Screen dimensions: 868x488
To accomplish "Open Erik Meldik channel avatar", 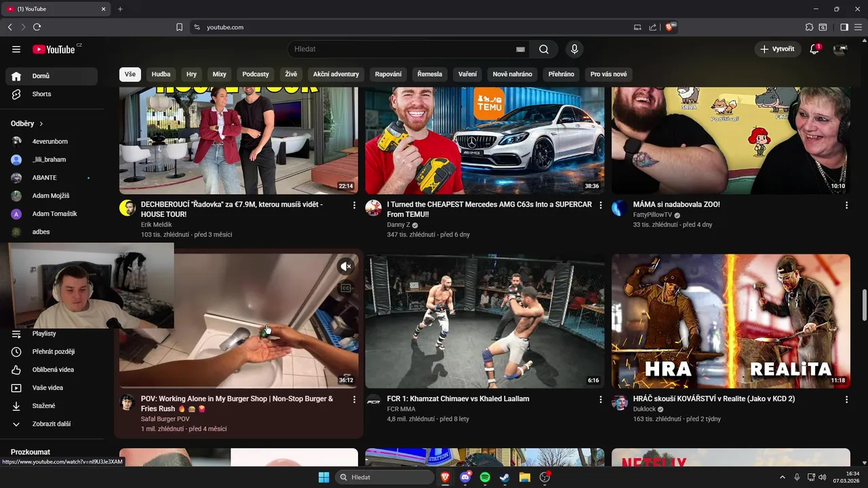I will click(127, 208).
